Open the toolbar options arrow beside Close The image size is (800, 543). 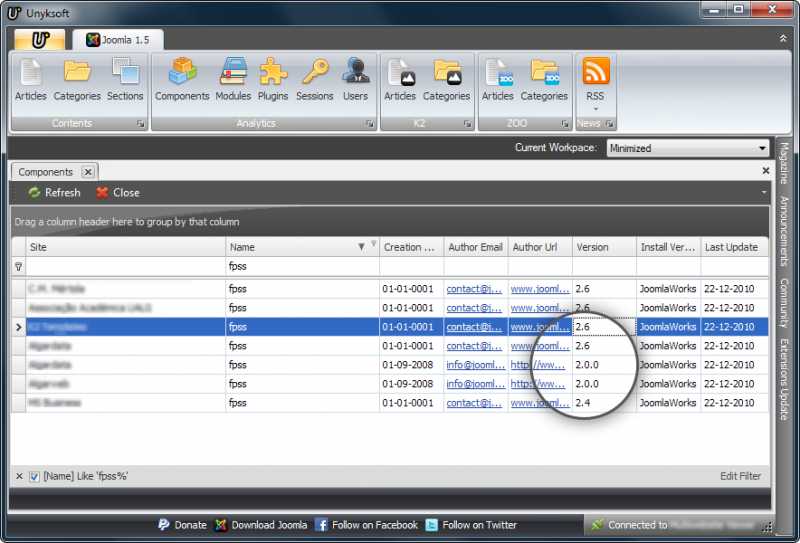764,192
